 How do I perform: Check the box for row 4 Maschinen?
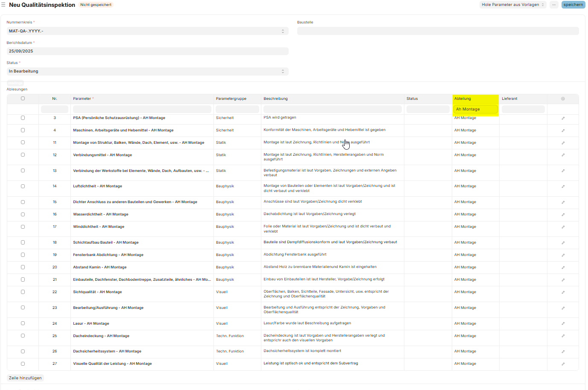23,130
